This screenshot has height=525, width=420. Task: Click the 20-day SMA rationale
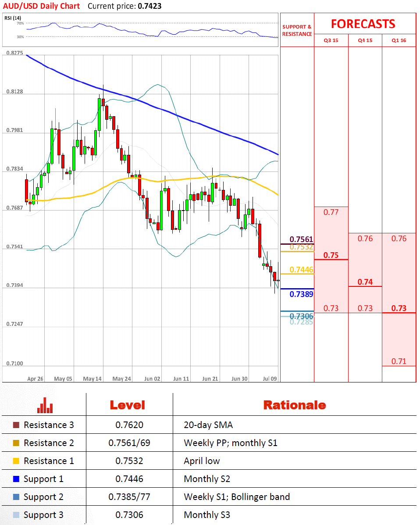(x=208, y=425)
